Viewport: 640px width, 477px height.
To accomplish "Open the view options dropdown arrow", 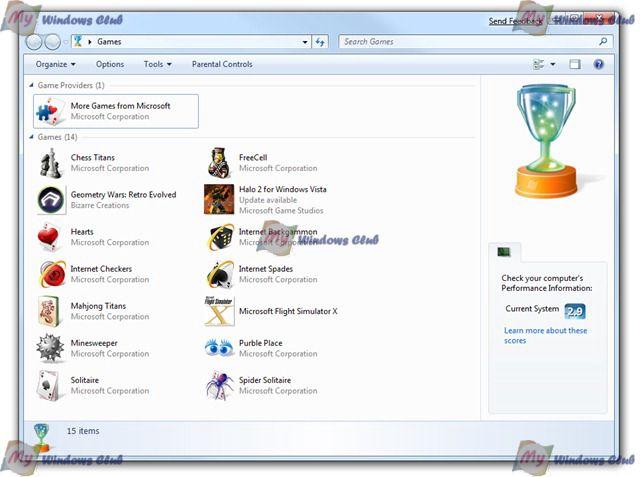I will pyautogui.click(x=553, y=64).
